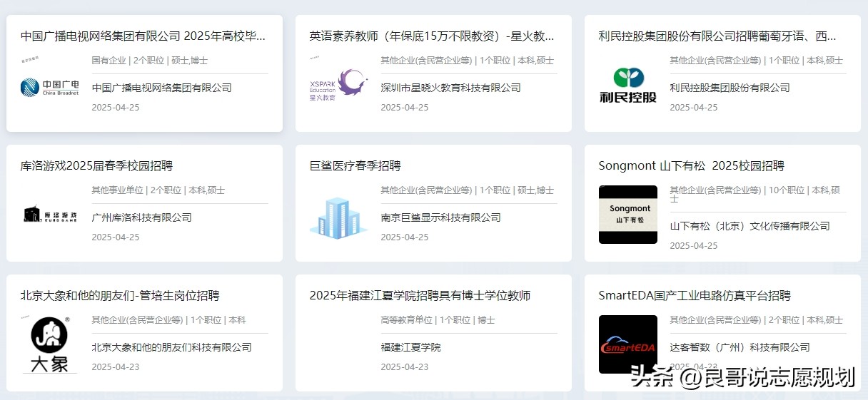Click the info line on 北京大象 card
Screen dimensions: 868x400
pyautogui.click(x=168, y=320)
